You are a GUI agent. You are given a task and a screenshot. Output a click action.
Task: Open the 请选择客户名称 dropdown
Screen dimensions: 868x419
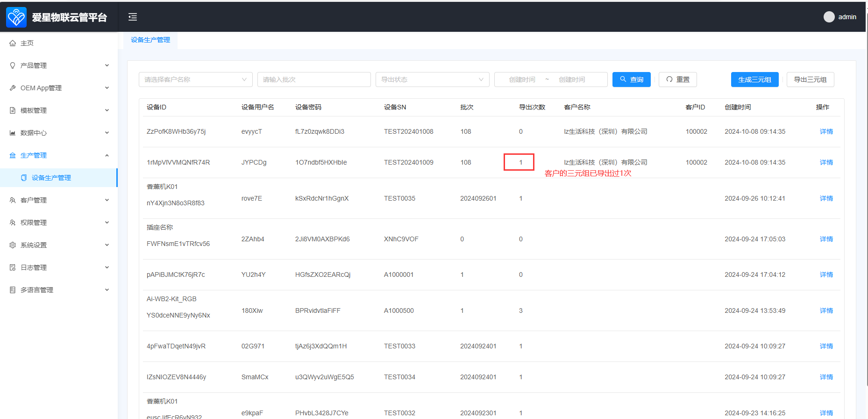tap(195, 79)
